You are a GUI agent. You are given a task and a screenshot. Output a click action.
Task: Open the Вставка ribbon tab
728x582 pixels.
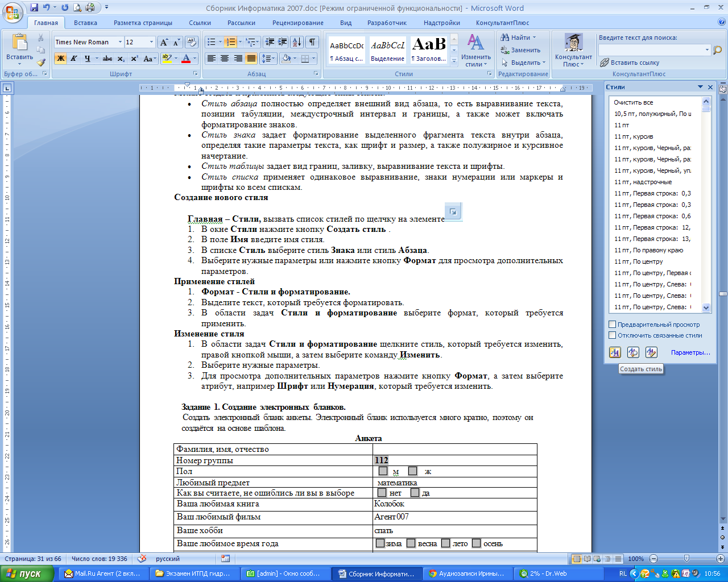tap(85, 23)
